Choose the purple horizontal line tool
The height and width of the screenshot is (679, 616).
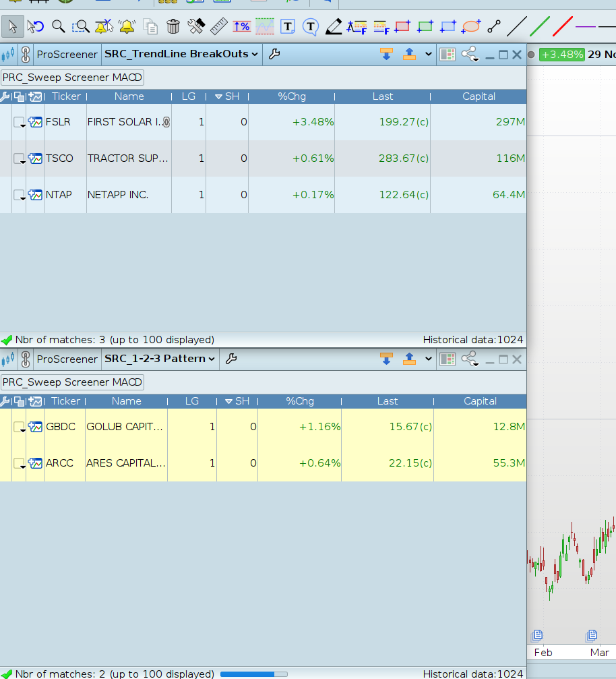pyautogui.click(x=585, y=27)
